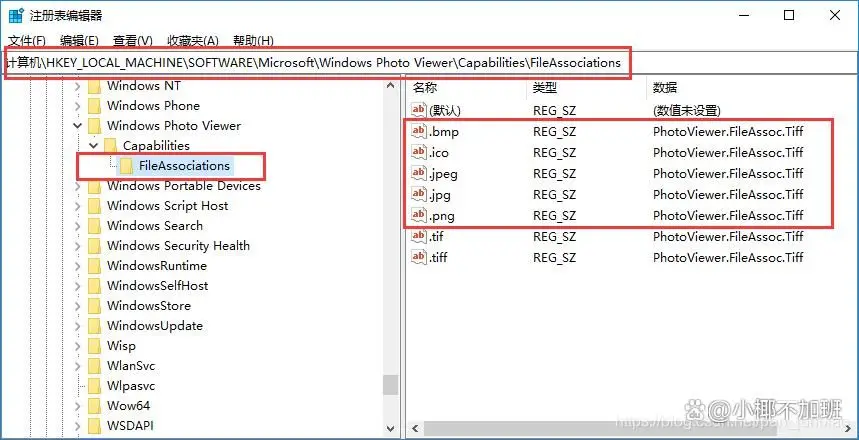Click the folder icon beside Windows Search
The image size is (859, 440).
tap(95, 226)
